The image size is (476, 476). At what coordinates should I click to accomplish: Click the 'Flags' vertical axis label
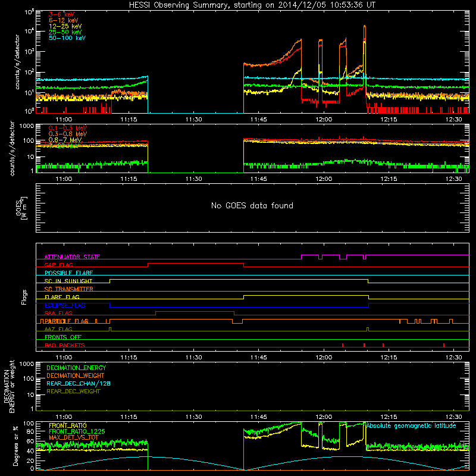[x=24, y=297]
